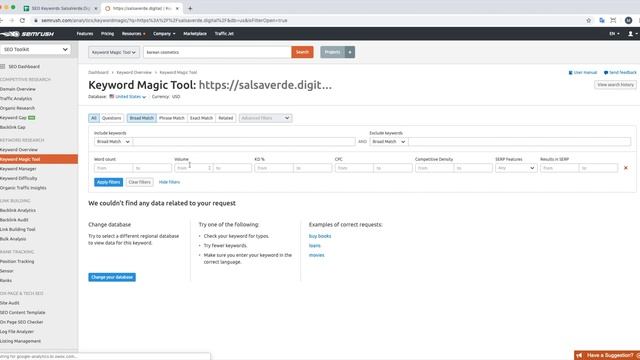Open the Projects button

pos(333,52)
